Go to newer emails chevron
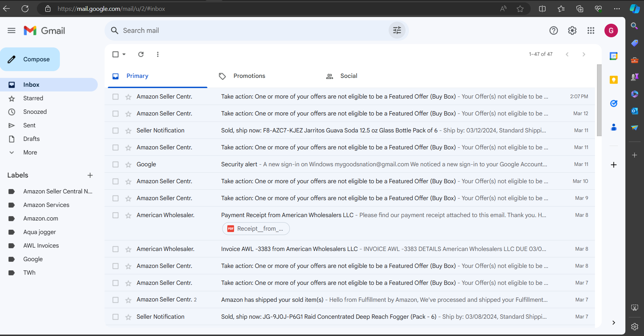This screenshot has height=336, width=644. click(x=567, y=54)
